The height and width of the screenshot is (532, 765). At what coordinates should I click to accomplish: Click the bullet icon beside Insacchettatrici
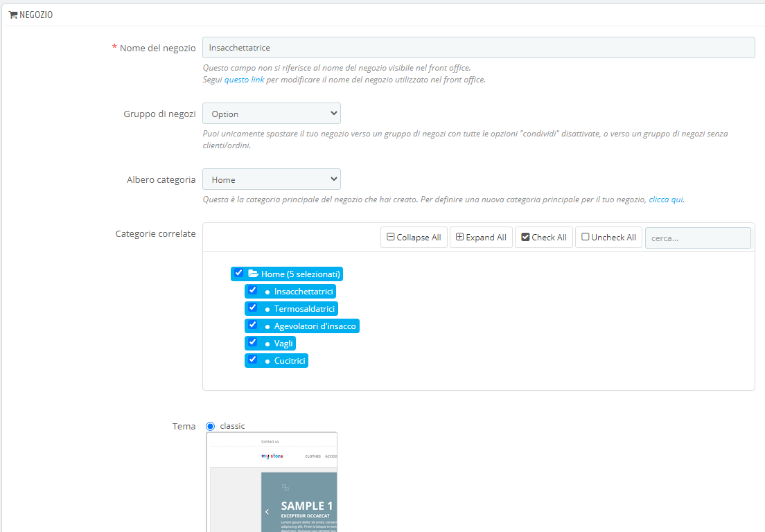(x=267, y=292)
